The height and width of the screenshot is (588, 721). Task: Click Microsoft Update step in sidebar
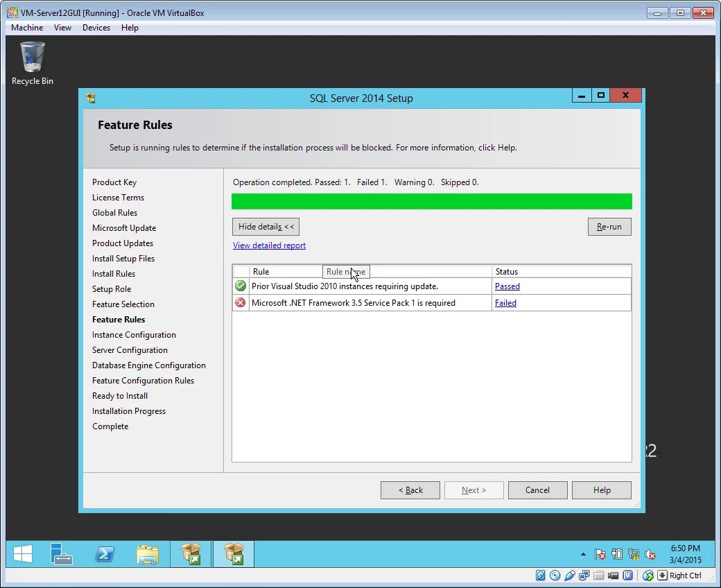click(123, 227)
